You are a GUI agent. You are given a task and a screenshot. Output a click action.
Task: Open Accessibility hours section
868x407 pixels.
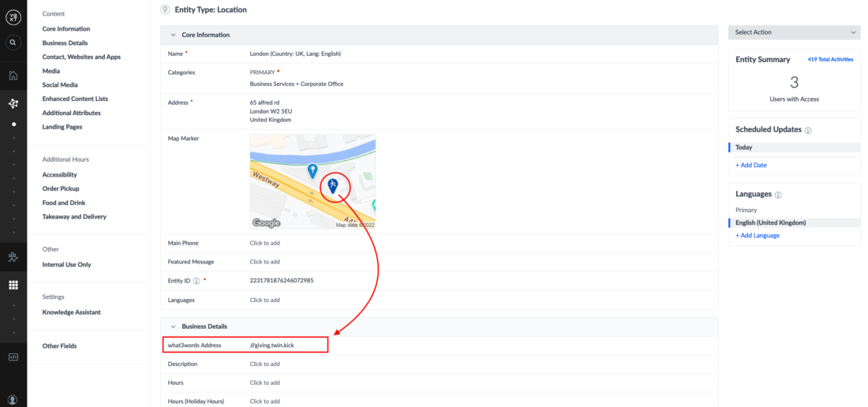click(x=60, y=175)
